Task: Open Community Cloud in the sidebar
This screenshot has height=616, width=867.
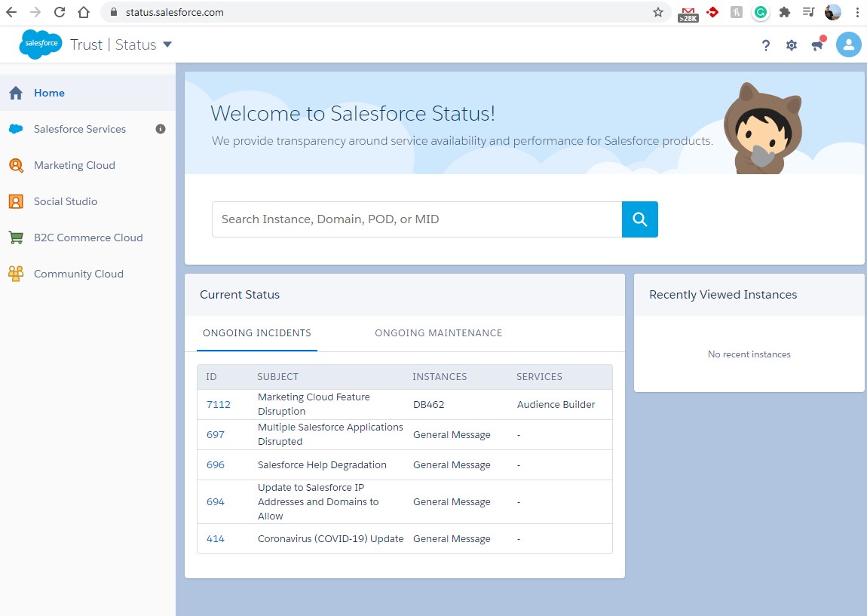Action: click(78, 274)
